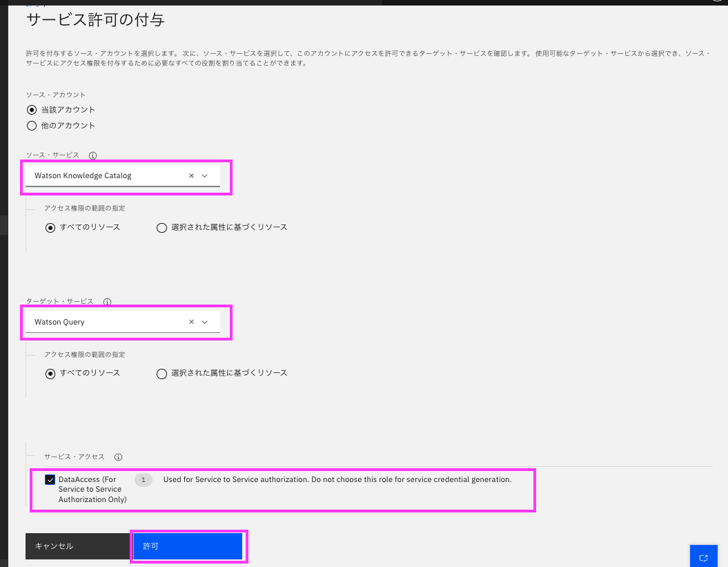Choose 選択された属性に基づくリソース under target service
The width and height of the screenshot is (728, 567).
click(x=161, y=374)
